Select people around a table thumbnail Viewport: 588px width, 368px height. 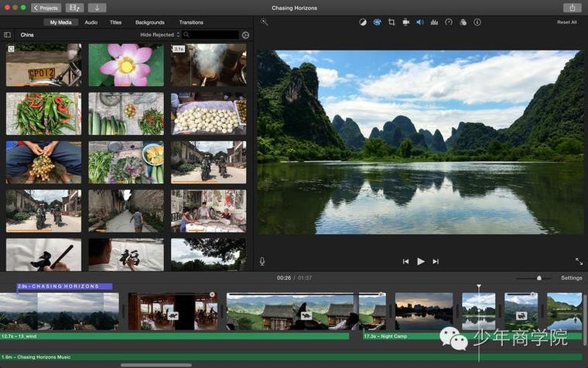point(208,211)
